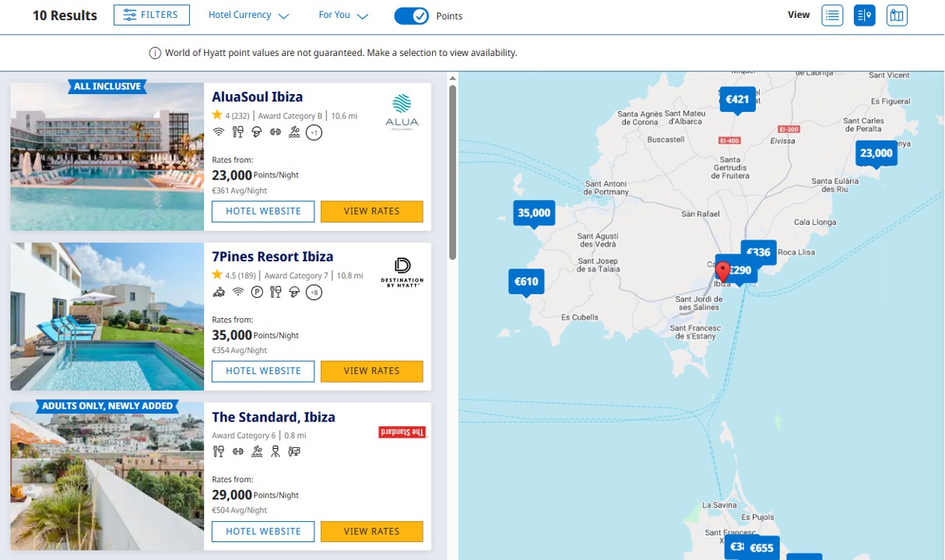Select the €610 map price marker
The width and height of the screenshot is (945, 560).
pyautogui.click(x=526, y=282)
